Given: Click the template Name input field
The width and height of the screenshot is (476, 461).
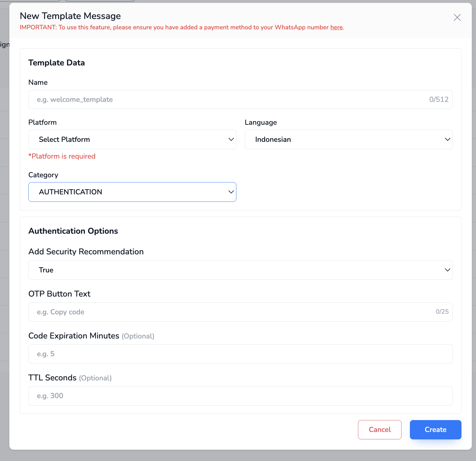Looking at the screenshot, I should (x=226, y=100).
